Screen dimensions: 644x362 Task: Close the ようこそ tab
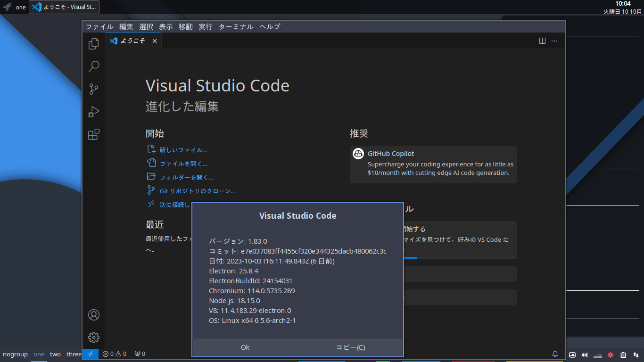tap(154, 41)
